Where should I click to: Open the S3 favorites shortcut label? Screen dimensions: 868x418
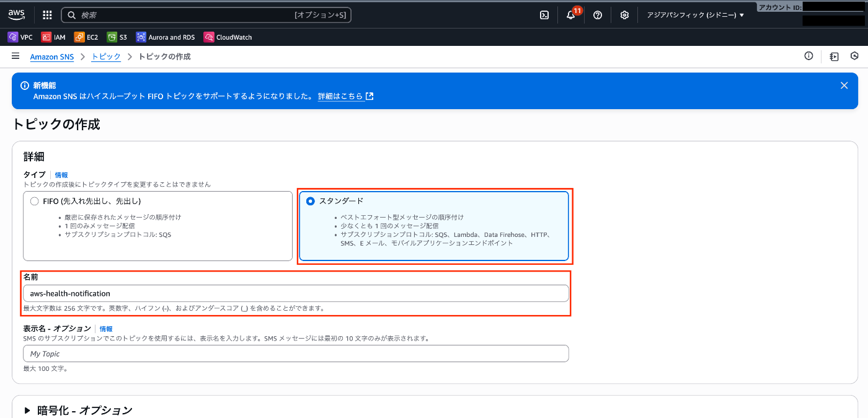(123, 37)
